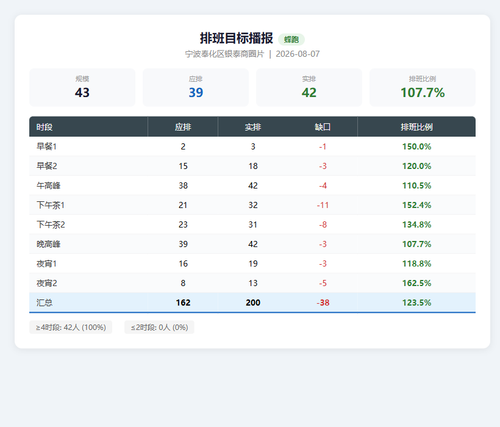Select the 夜宵1 row label
The height and width of the screenshot is (427, 500).
click(x=47, y=264)
